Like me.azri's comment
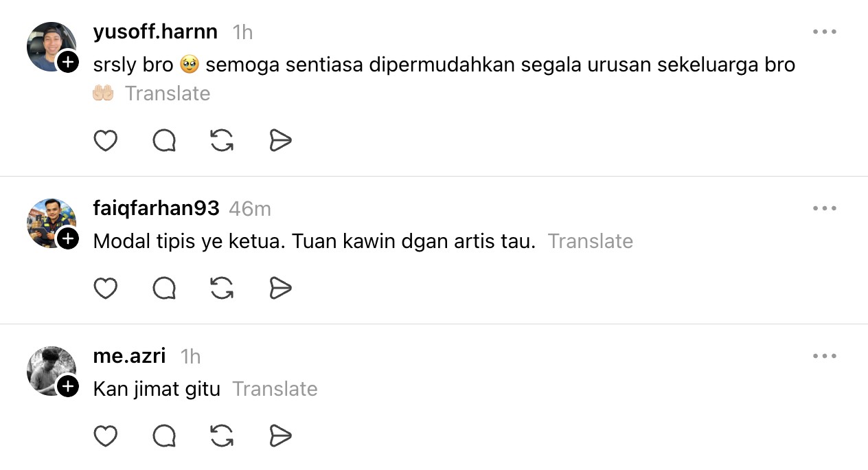The height and width of the screenshot is (470, 868). [105, 436]
